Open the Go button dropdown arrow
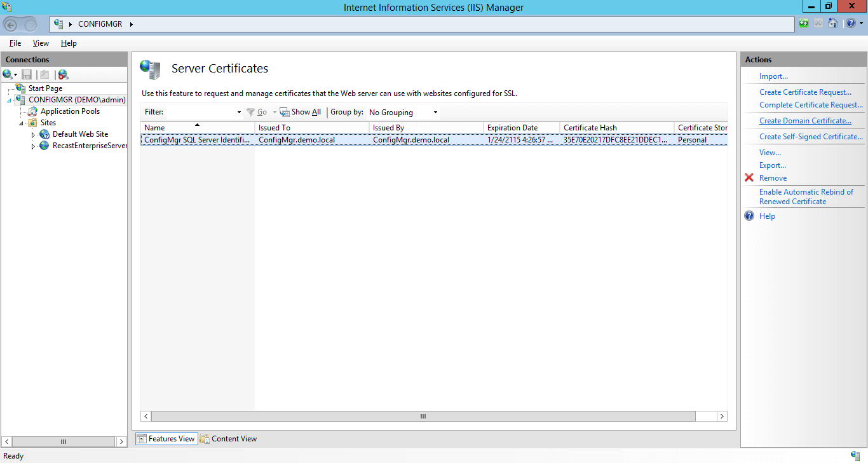868x463 pixels. (x=275, y=113)
